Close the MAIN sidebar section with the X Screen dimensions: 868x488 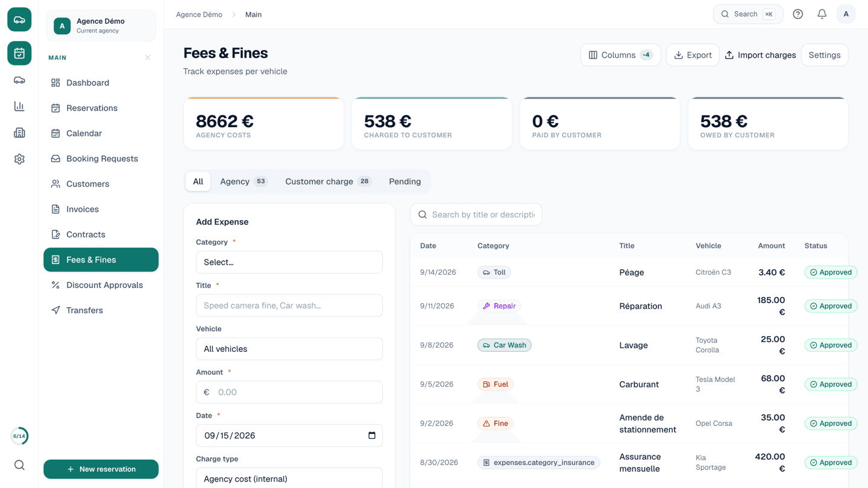pyautogui.click(x=148, y=58)
